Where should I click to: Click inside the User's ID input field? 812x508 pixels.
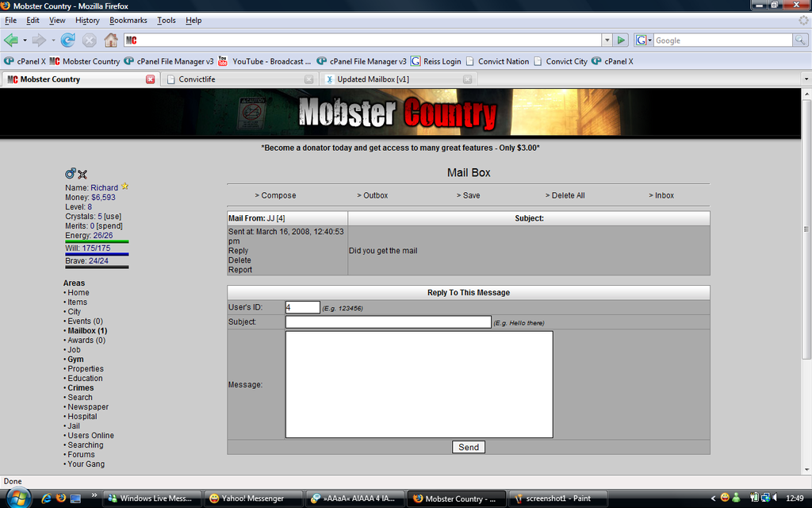[x=302, y=307]
